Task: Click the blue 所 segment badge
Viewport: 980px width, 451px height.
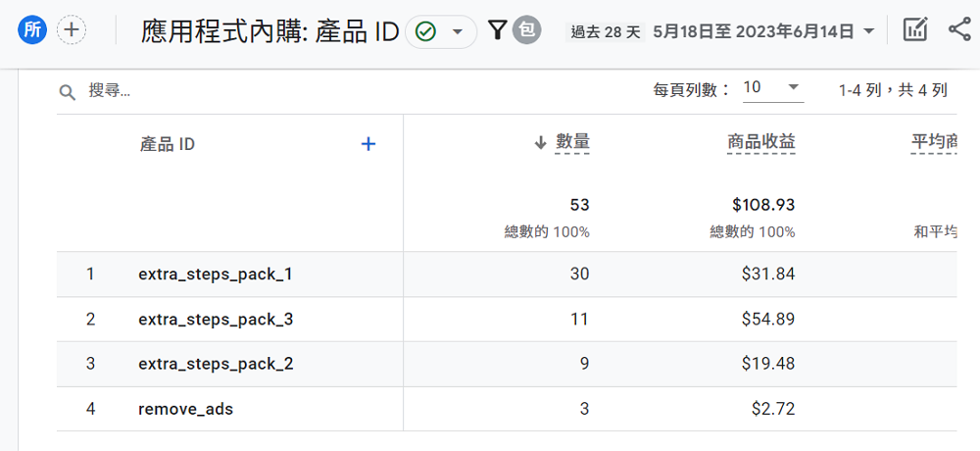Action: click(x=32, y=30)
